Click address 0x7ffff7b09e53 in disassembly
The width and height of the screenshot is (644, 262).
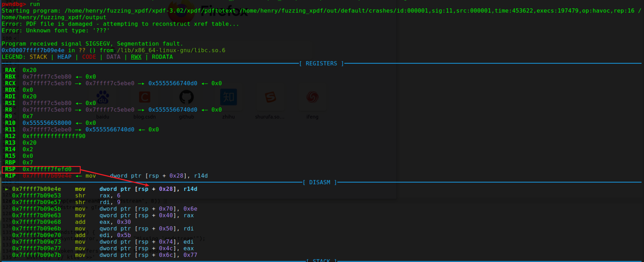coord(36,196)
